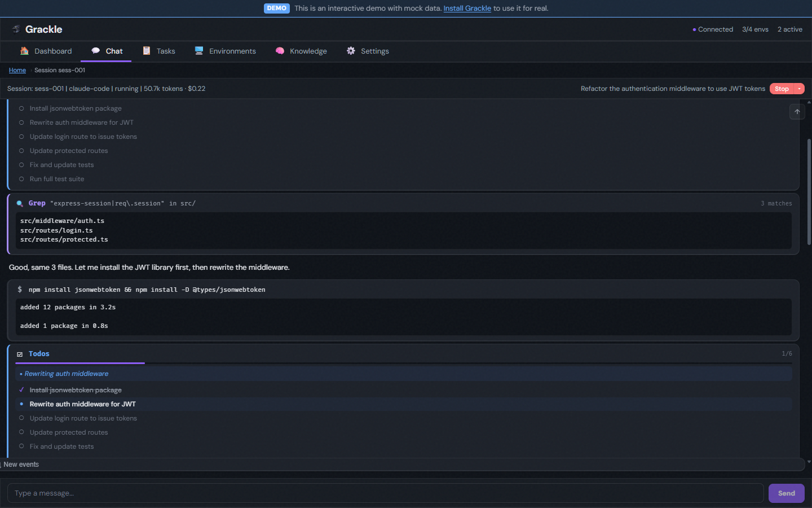Click circle beside upper Update login route item

[21, 137]
